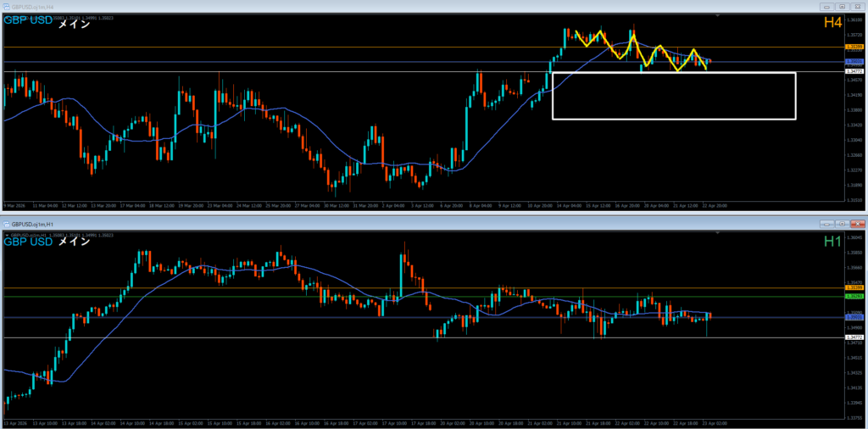Close the H1 GBPUSD chart window
The image size is (868, 429).
857,224
